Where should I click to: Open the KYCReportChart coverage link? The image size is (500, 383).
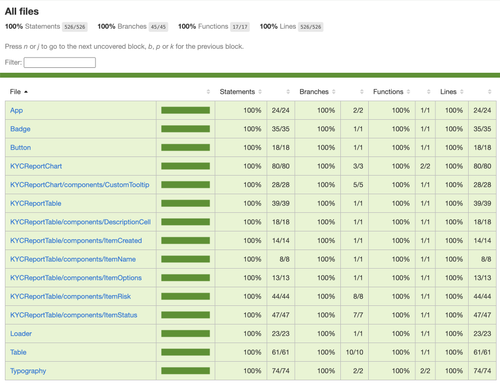36,166
